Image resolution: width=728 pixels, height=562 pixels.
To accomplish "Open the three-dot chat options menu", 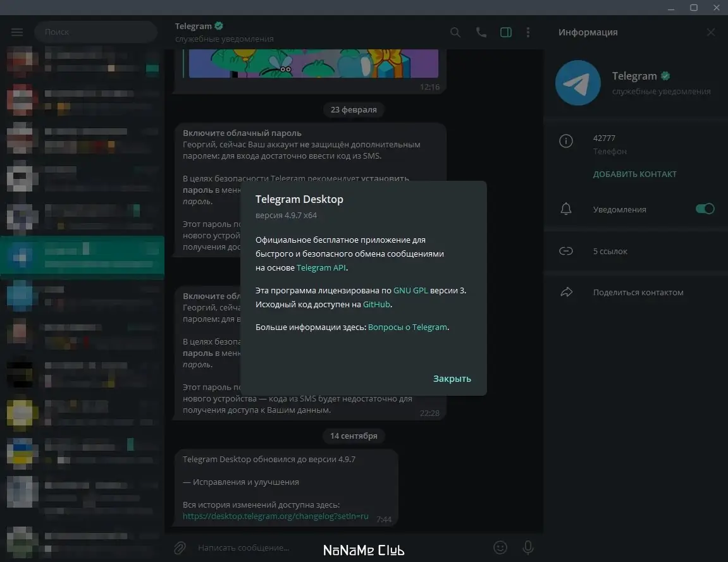I will pos(528,32).
